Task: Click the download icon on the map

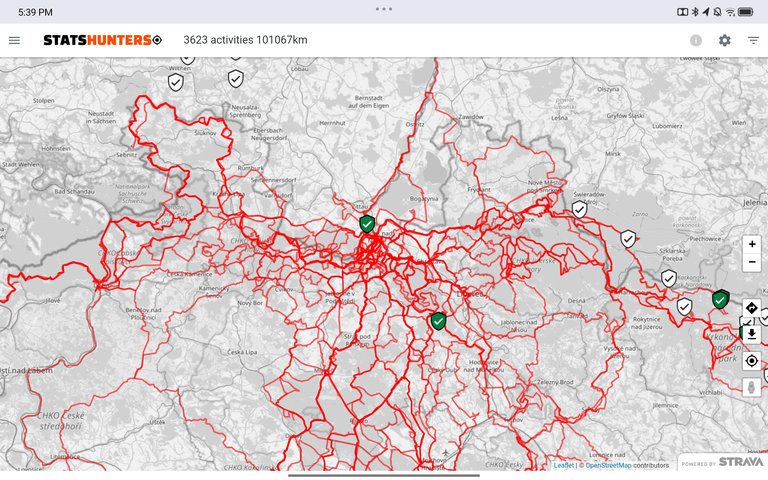Action: 752,333
